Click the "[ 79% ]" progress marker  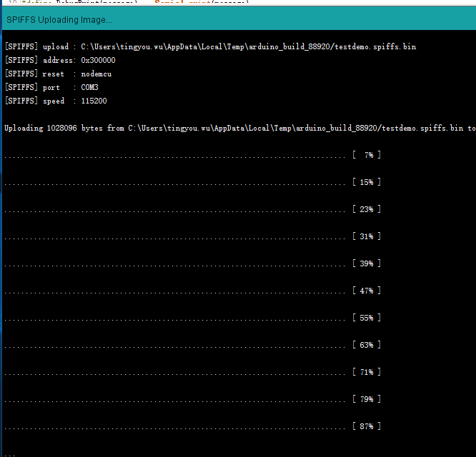367,399
